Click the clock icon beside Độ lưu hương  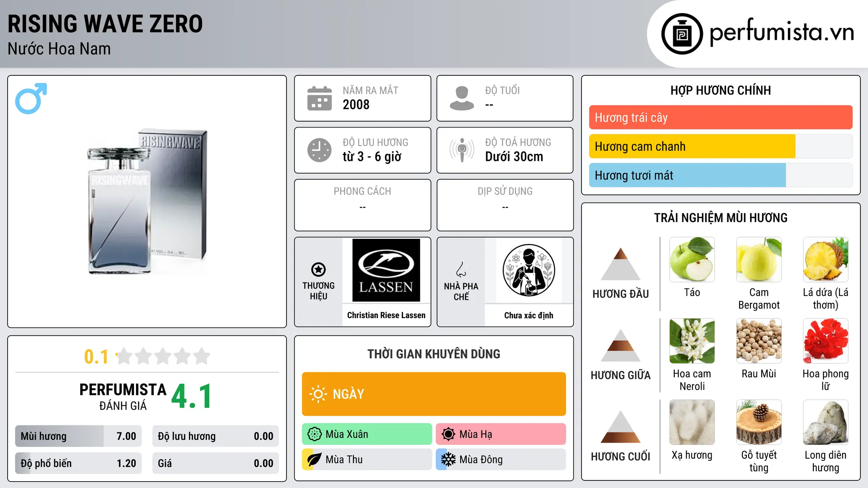(320, 150)
